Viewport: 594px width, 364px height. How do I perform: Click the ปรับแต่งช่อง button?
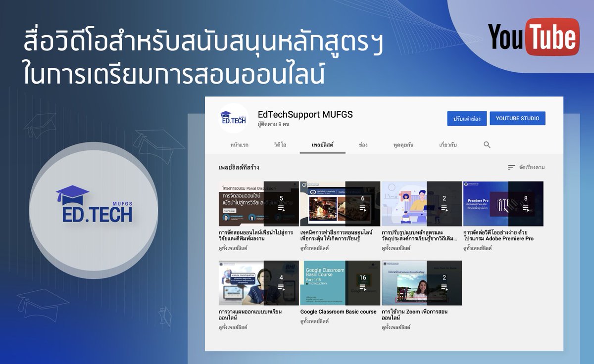pyautogui.click(x=467, y=119)
